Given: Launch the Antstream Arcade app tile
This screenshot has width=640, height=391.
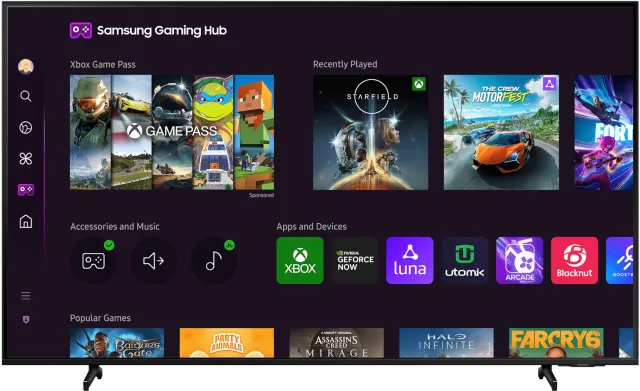Looking at the screenshot, I should tap(520, 260).
